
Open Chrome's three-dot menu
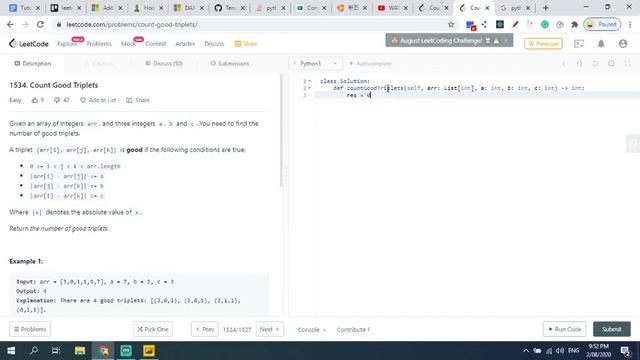click(x=630, y=24)
